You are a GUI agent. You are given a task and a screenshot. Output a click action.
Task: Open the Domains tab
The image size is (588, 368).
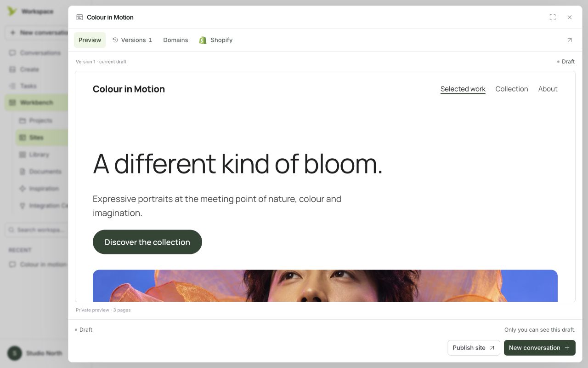click(x=175, y=40)
